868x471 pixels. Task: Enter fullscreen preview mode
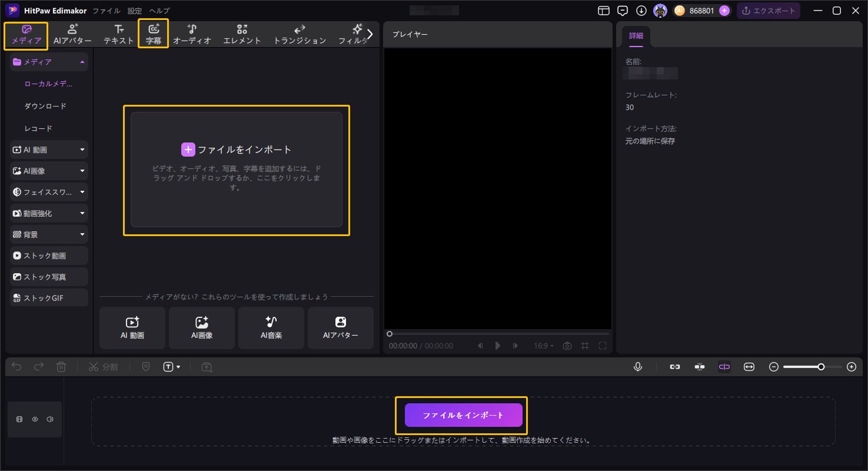click(603, 346)
